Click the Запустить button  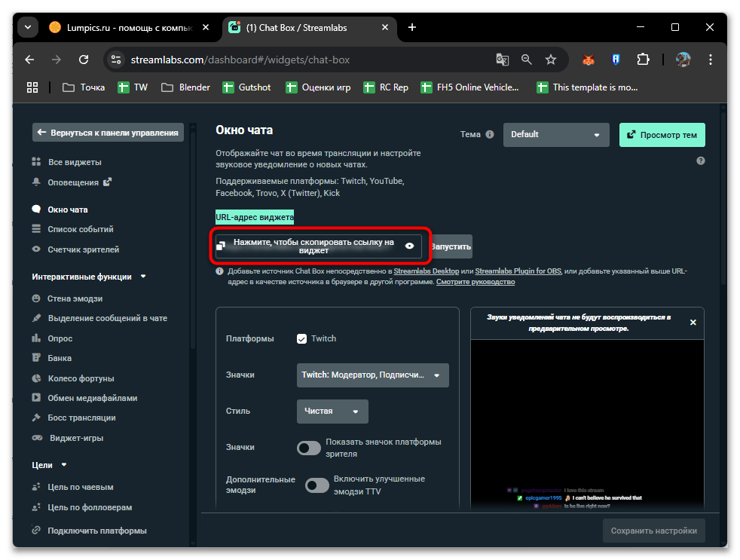[x=451, y=246]
